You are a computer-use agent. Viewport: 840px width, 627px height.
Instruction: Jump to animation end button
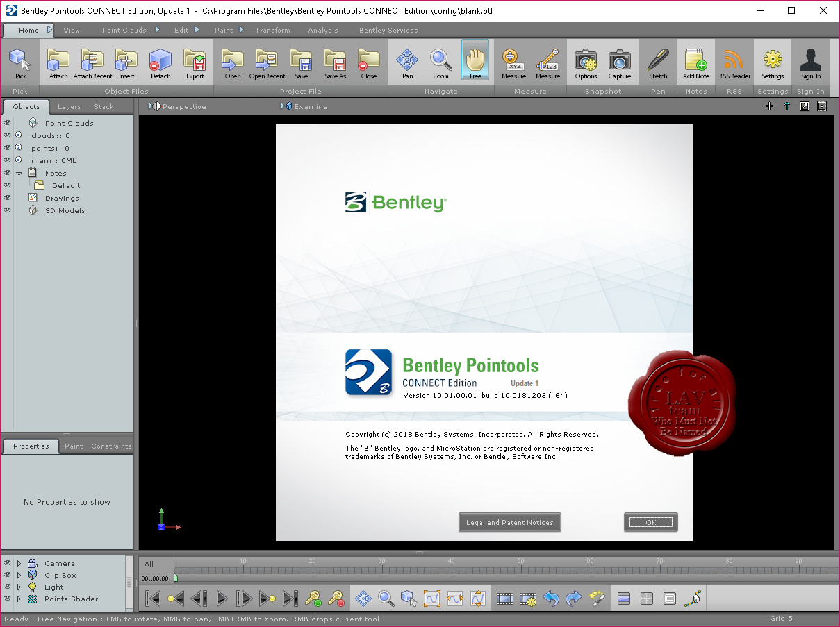click(290, 598)
